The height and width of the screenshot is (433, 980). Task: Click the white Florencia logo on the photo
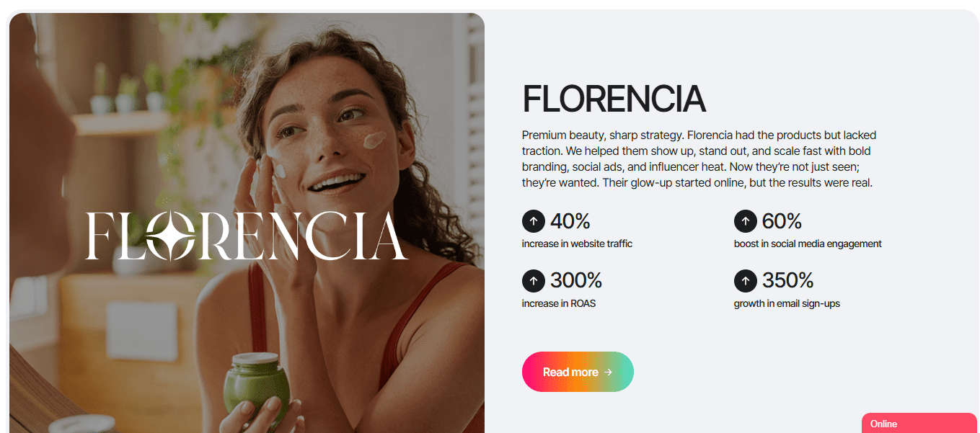(247, 236)
